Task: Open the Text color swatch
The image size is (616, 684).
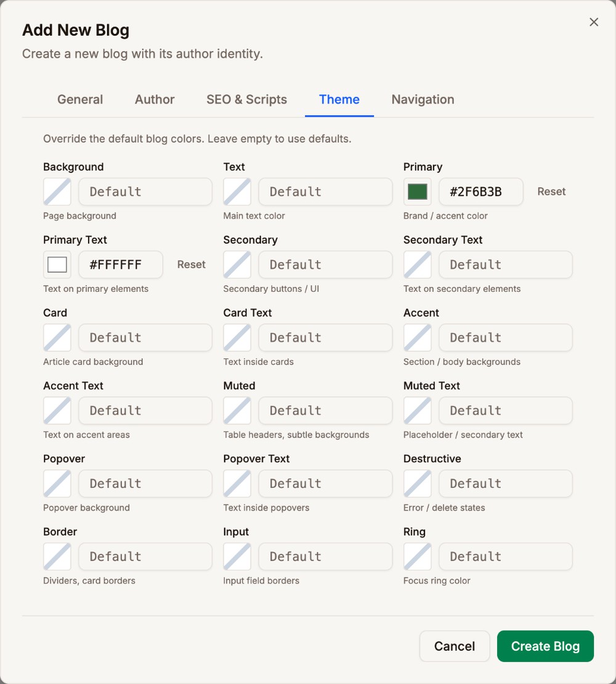Action: click(237, 191)
